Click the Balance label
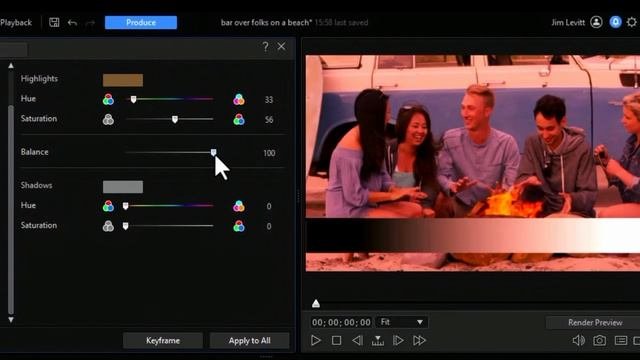This screenshot has height=360, width=640. click(34, 152)
